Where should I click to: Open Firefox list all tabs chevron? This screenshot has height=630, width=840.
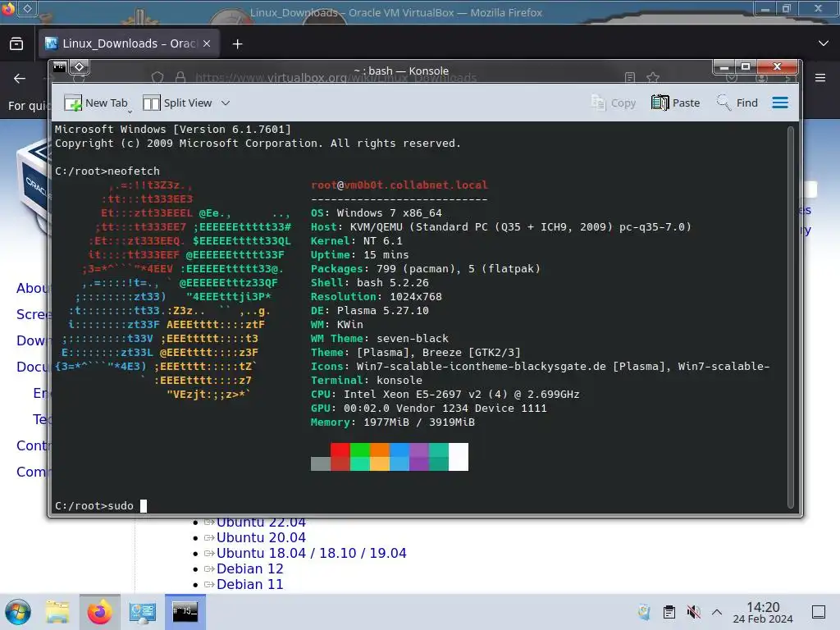824,43
